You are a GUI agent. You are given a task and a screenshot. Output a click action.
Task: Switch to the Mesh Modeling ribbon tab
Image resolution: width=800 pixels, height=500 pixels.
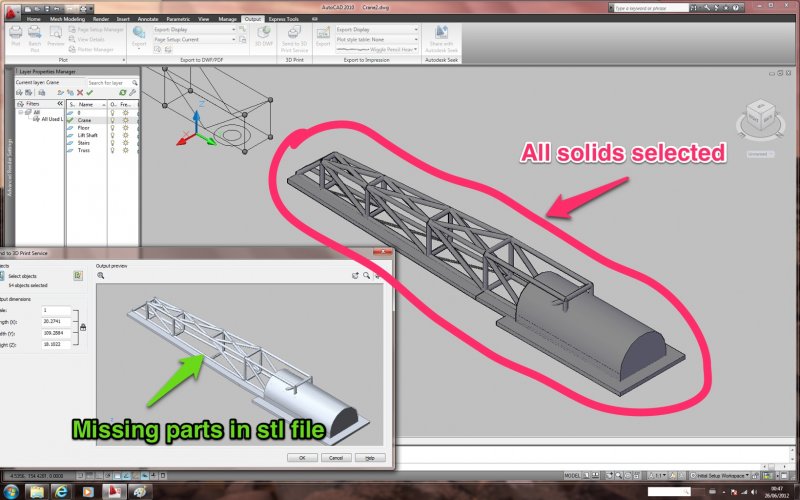coord(67,19)
